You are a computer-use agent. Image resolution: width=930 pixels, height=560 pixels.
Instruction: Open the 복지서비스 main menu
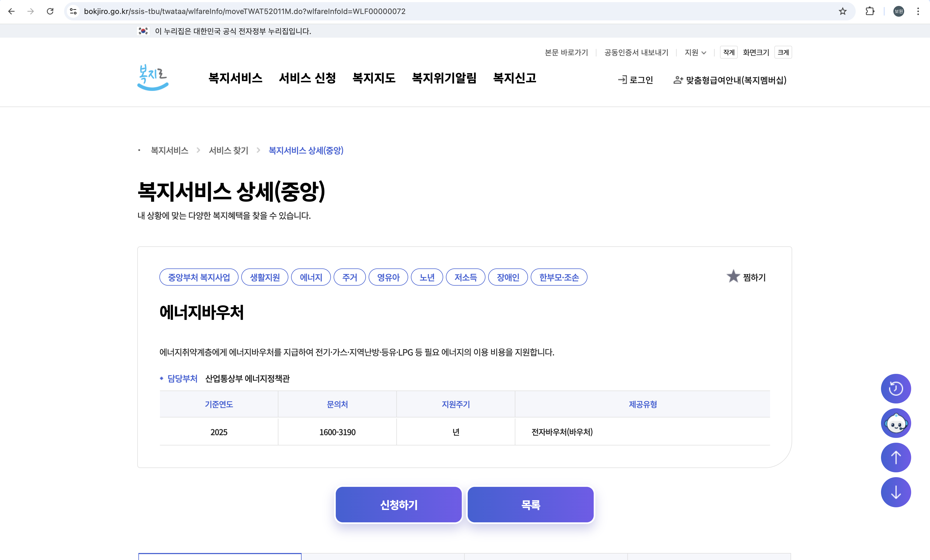(x=235, y=78)
